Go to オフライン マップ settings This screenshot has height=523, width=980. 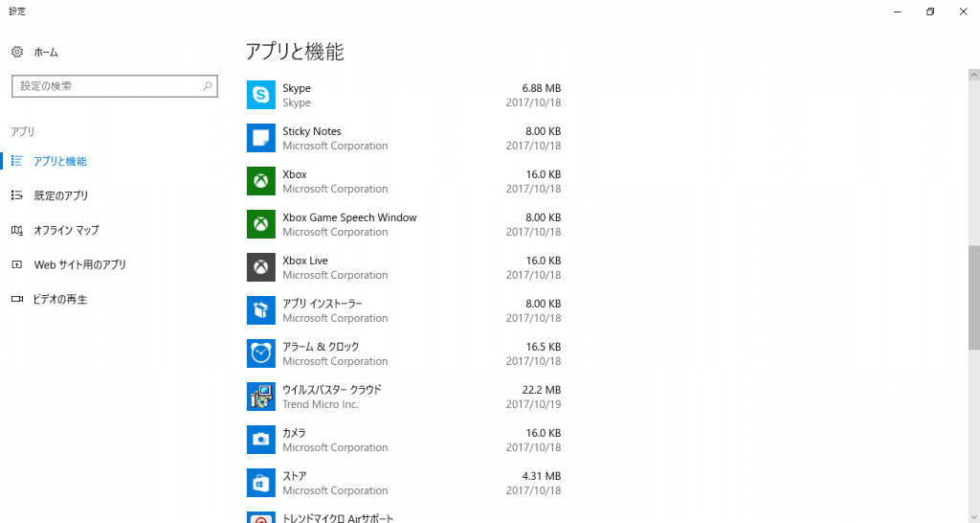tap(66, 230)
